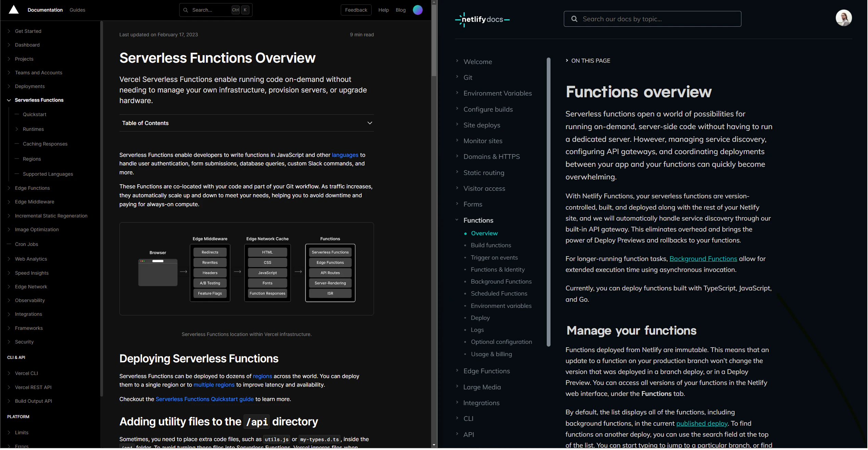
Task: Expand the Table of Contents dropdown
Action: tap(246, 123)
